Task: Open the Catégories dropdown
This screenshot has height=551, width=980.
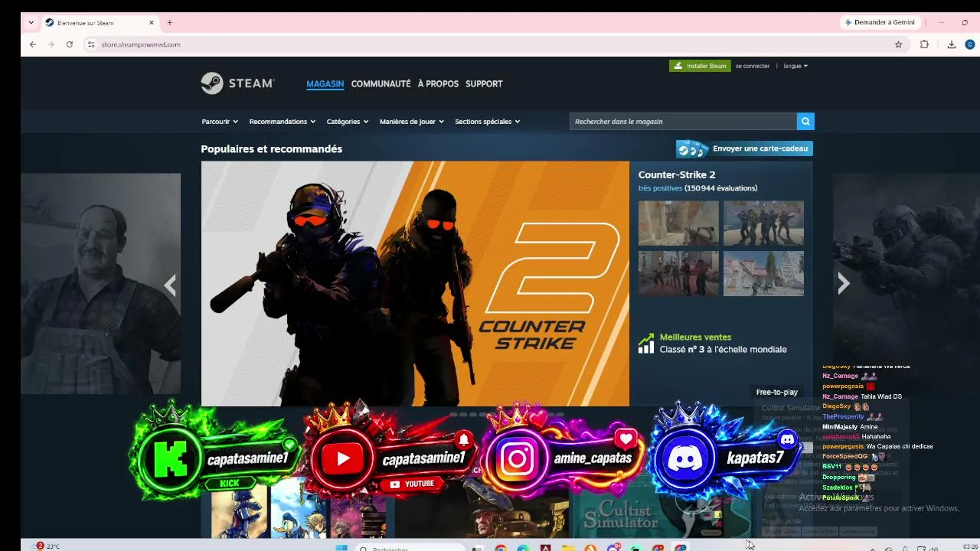Action: [348, 122]
